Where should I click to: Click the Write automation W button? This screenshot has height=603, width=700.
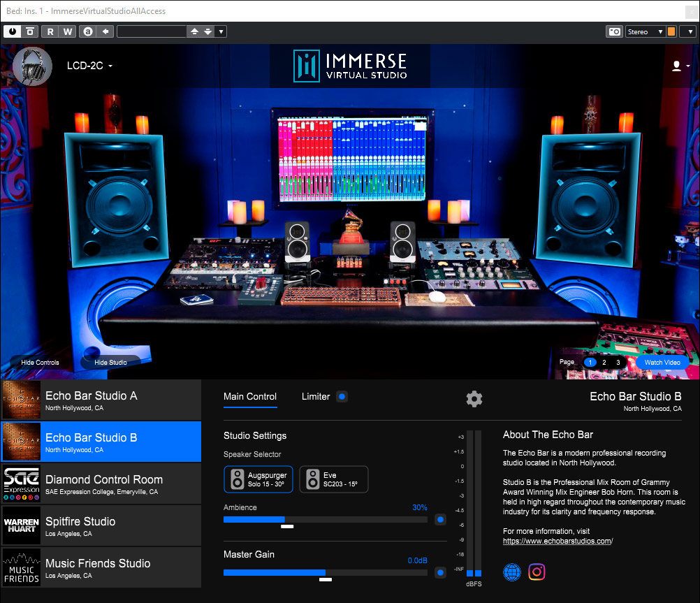(68, 31)
